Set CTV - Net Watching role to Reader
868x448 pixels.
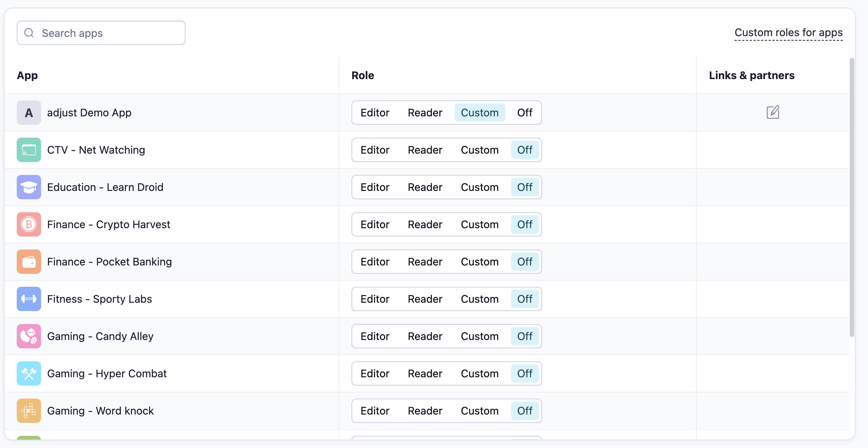click(425, 150)
